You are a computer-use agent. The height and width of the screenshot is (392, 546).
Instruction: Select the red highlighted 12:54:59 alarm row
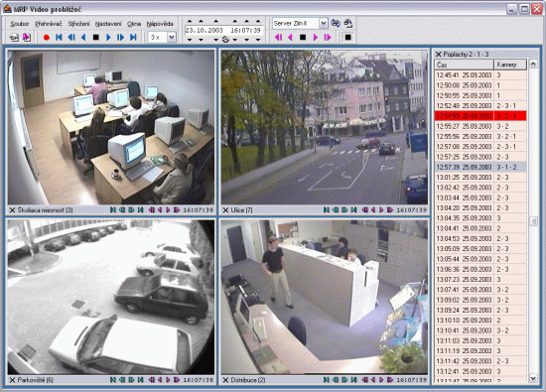480,116
